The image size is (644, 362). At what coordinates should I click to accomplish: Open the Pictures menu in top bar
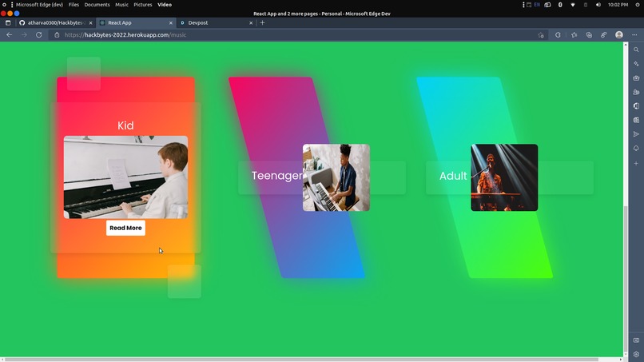[x=143, y=5]
